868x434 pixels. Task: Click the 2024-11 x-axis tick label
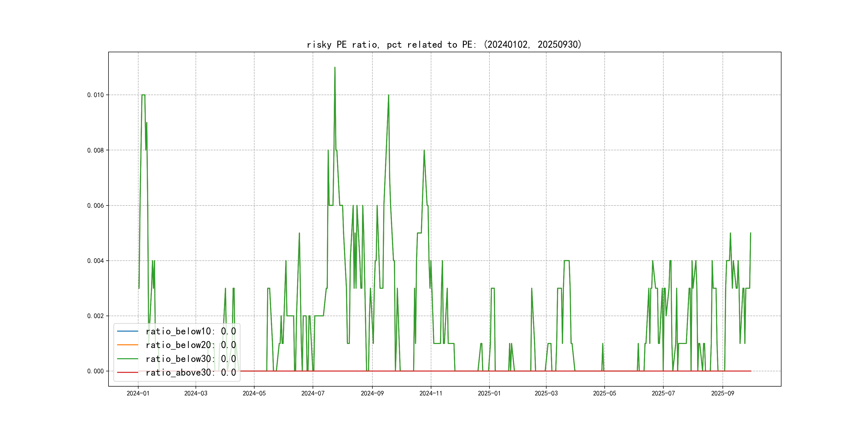coord(431,393)
